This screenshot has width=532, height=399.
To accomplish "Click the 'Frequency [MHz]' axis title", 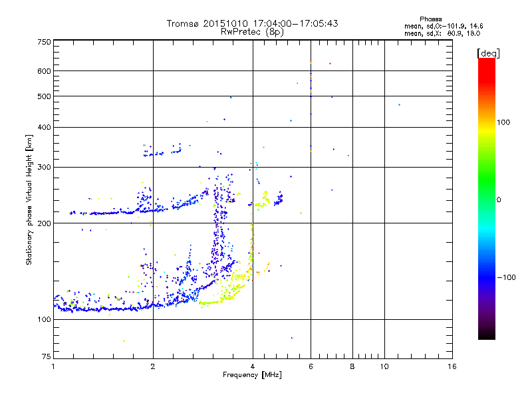I will (x=252, y=375).
